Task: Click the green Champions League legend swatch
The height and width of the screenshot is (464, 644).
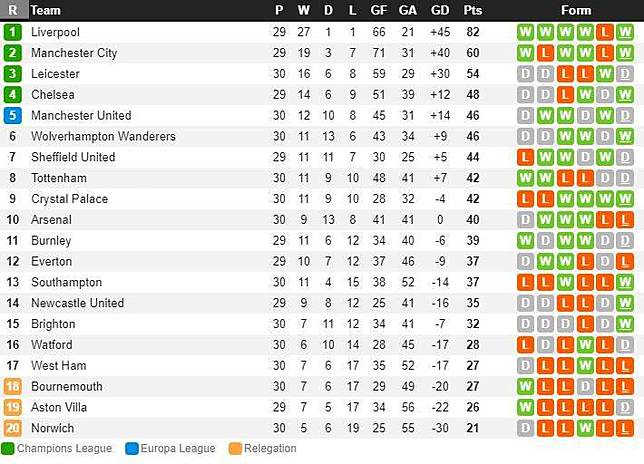Action: (8, 450)
